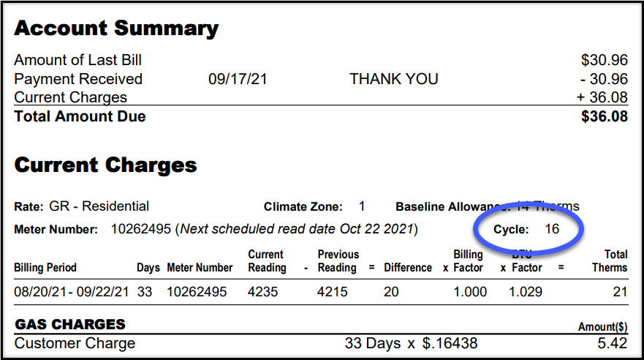Click the THANK YOU text
Image resolution: width=644 pixels, height=360 pixels.
393,79
